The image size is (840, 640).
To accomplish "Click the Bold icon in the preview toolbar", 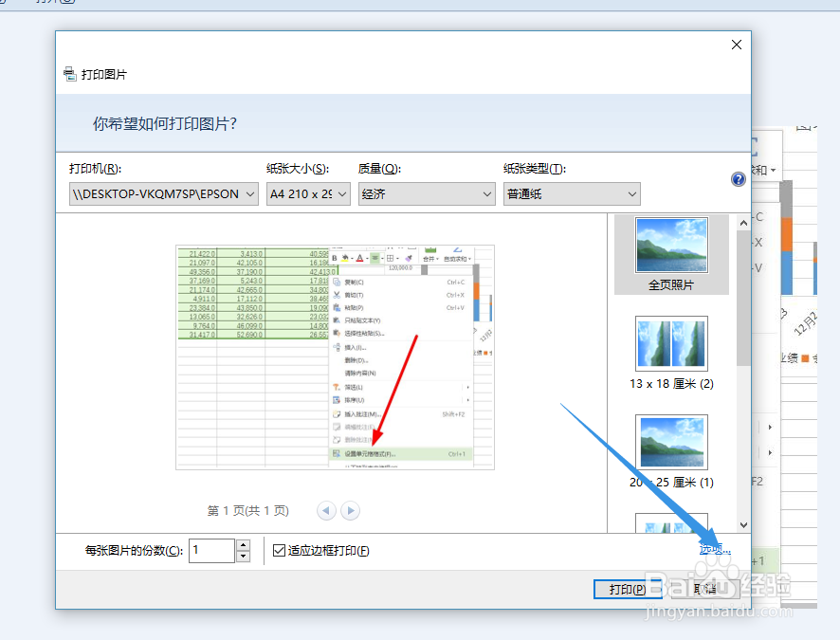I will 334,257.
